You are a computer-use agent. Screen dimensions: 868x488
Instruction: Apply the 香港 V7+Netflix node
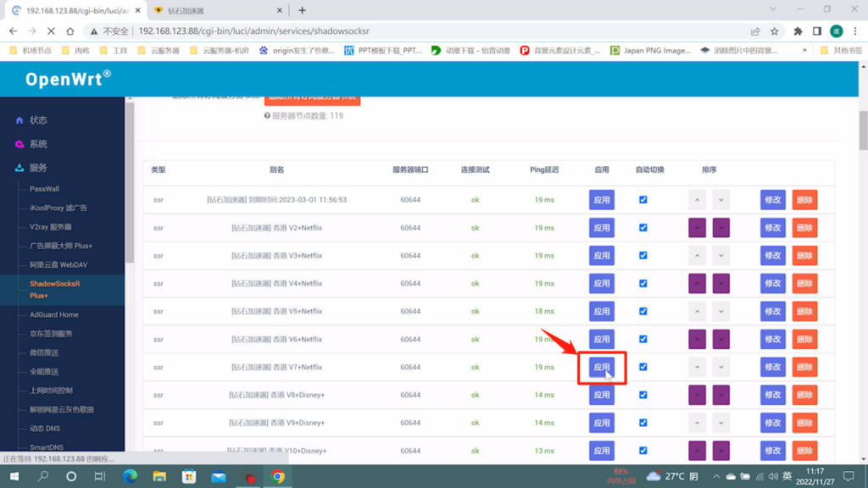[602, 367]
